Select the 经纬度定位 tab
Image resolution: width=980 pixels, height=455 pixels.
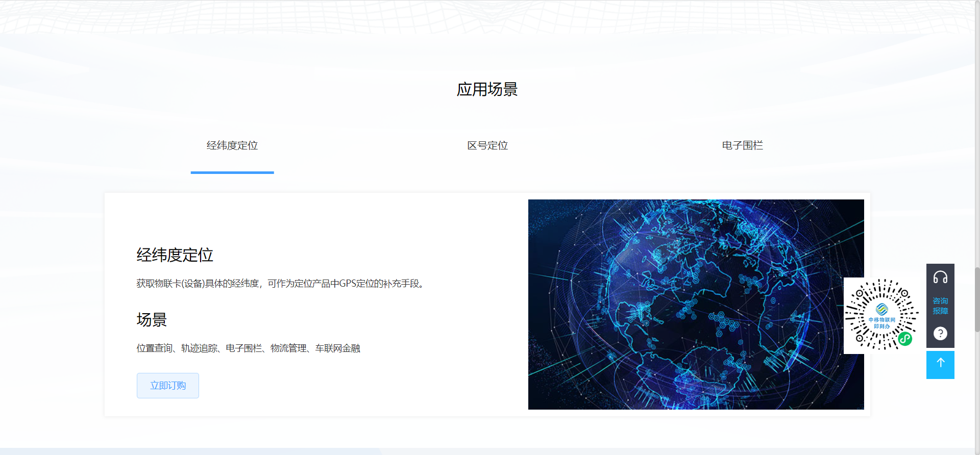tap(232, 145)
